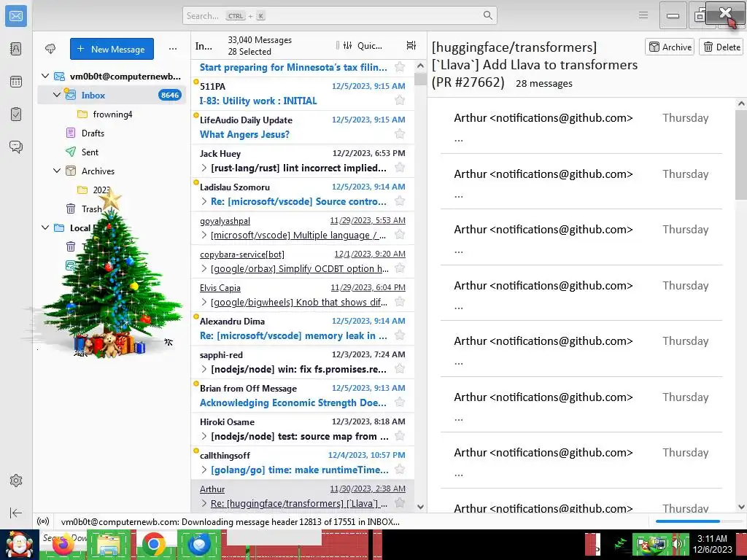Screen dimensions: 747x560
Task: Click the message list vertical scrollbar thumb
Action: coord(420,79)
